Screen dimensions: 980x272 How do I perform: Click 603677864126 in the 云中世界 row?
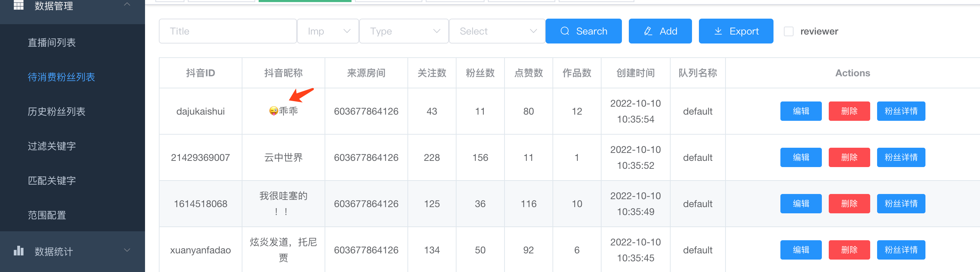coord(366,157)
